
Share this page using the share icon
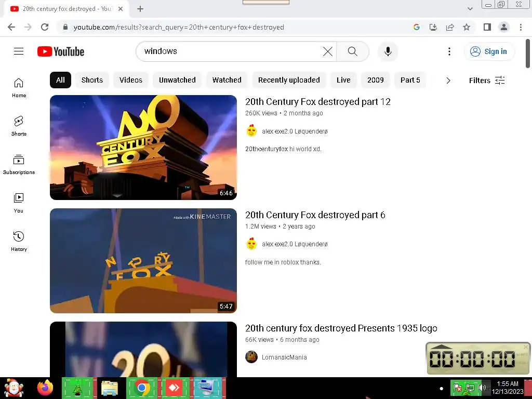coord(450,27)
